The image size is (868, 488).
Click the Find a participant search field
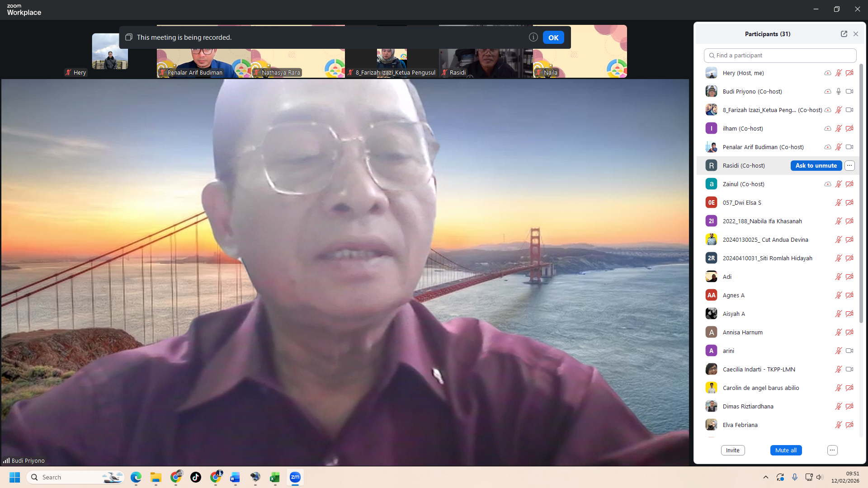tap(780, 55)
